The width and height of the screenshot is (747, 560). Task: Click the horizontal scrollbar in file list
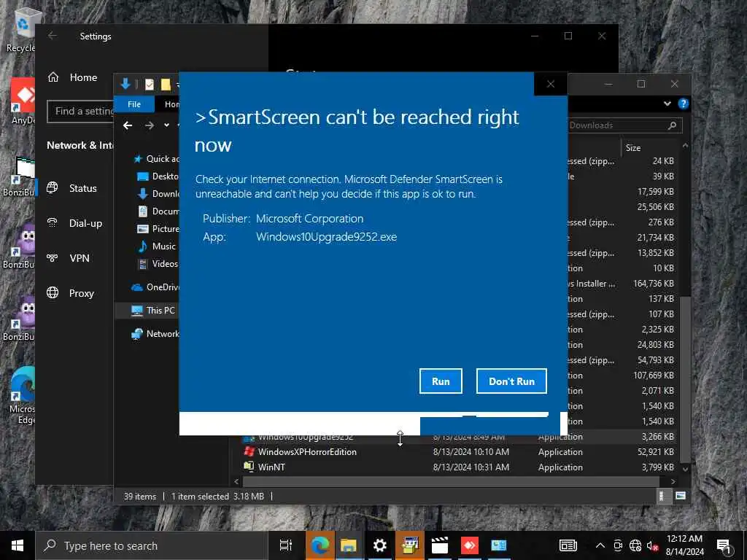tap(450, 481)
